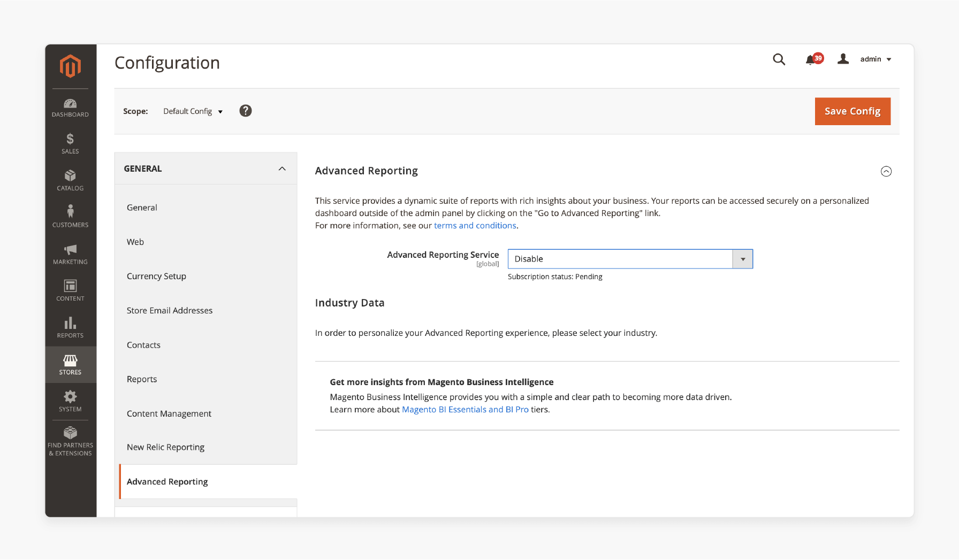Open the Default Config scope selector

coord(193,111)
